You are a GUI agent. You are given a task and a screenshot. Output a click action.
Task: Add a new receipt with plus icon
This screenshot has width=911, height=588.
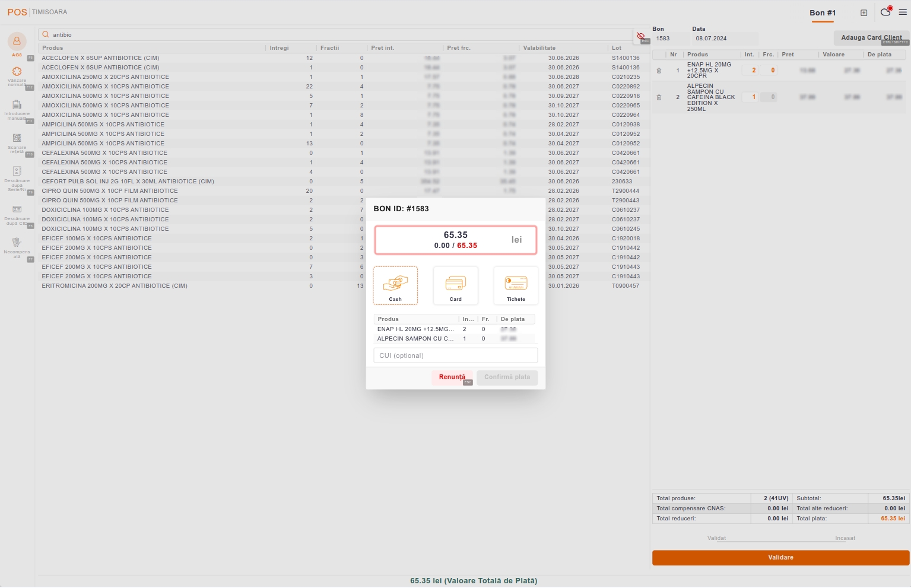point(864,12)
